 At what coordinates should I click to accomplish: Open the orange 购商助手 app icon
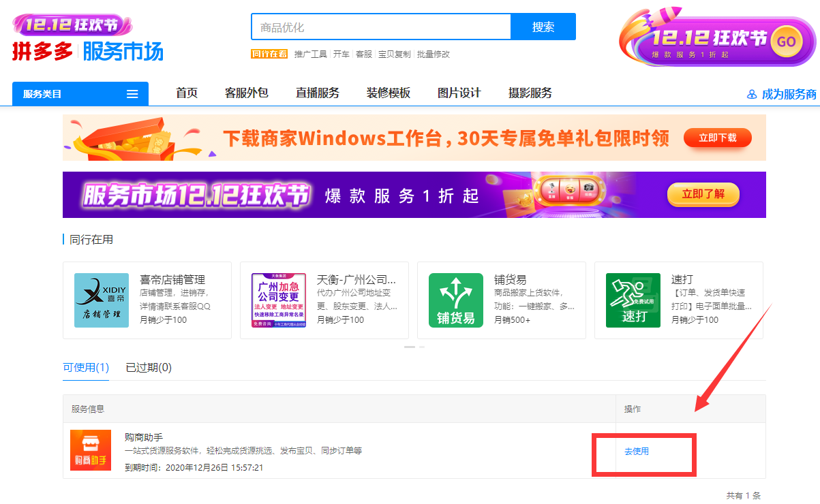(91, 450)
